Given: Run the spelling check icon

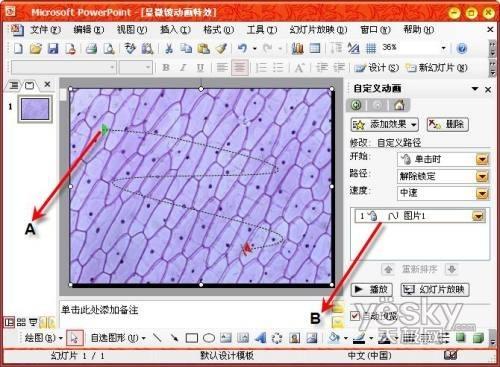Looking at the screenshot, I should (x=130, y=49).
